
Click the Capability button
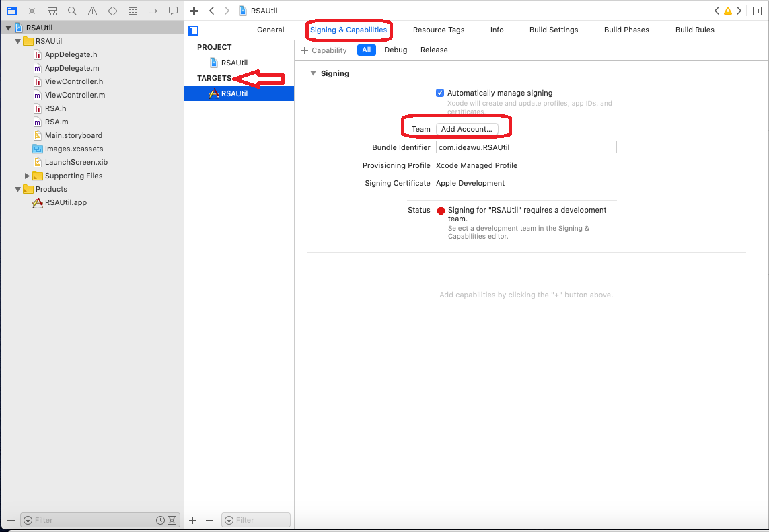(324, 50)
